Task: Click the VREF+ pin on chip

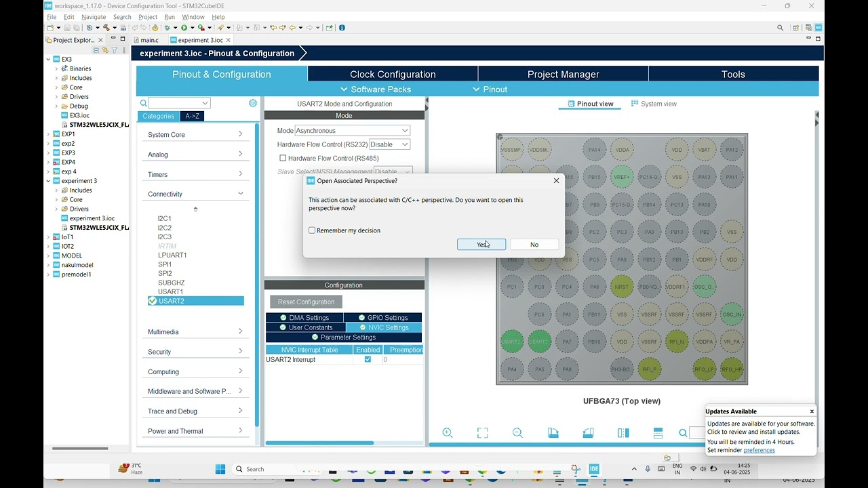Action: point(622,177)
